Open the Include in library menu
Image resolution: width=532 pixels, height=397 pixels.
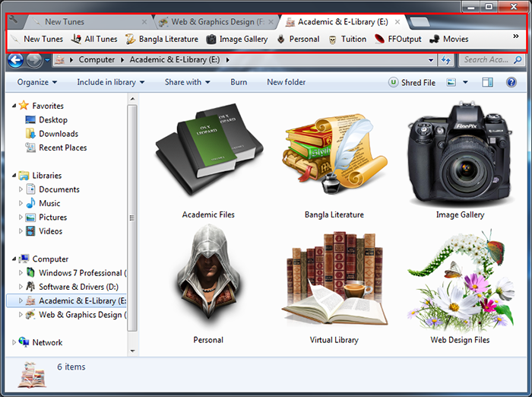(x=111, y=82)
